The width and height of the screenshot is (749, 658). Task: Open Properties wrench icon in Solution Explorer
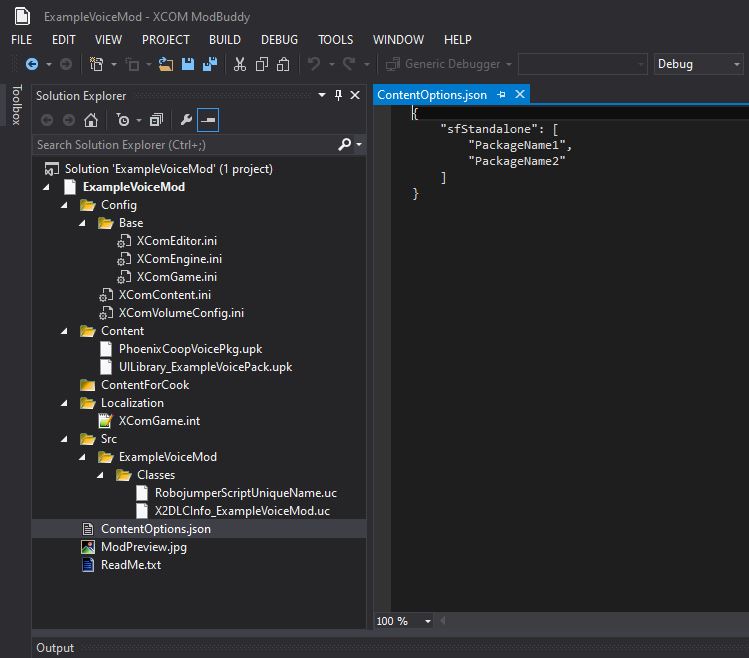186,120
